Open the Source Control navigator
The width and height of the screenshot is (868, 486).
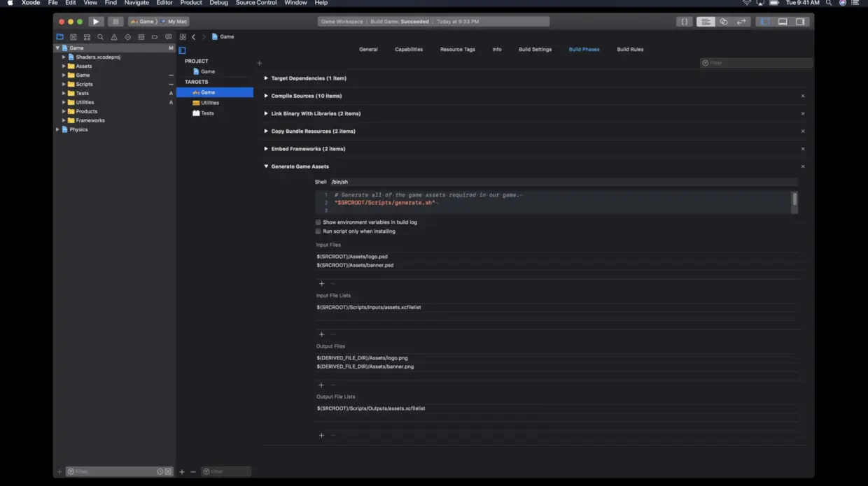(x=73, y=37)
